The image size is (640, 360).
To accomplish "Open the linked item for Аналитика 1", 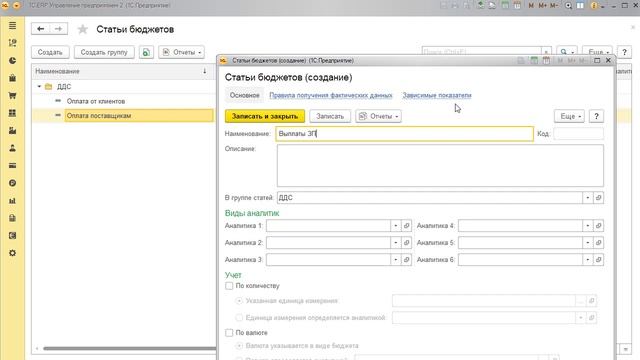I will coord(407,226).
